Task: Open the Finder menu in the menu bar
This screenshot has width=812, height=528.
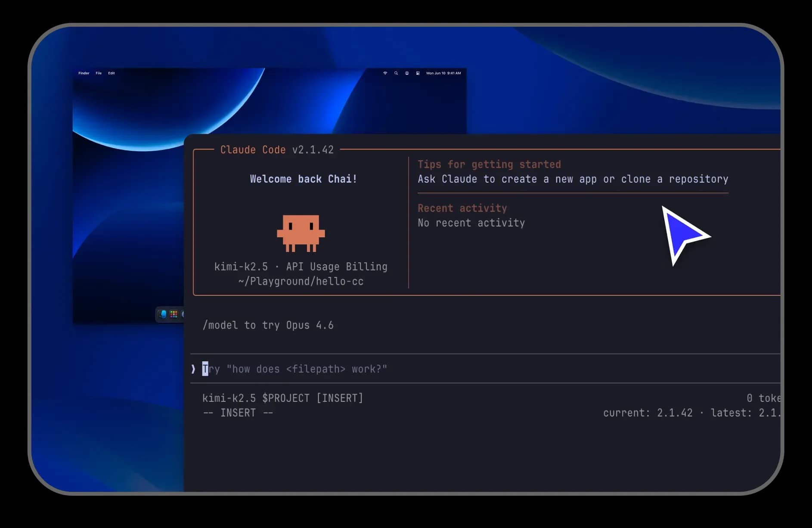Action: pos(84,73)
